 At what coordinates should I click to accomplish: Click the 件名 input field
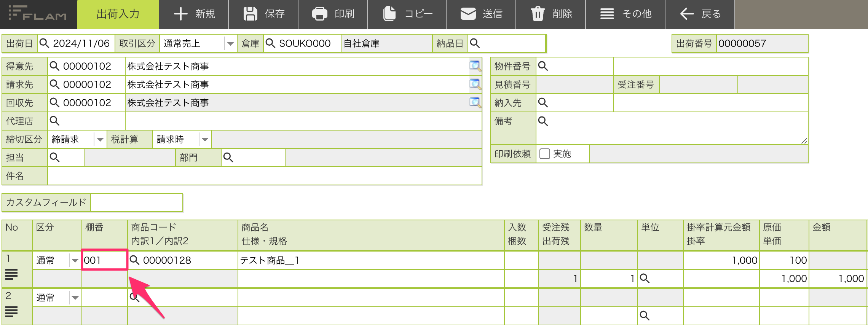[265, 176]
